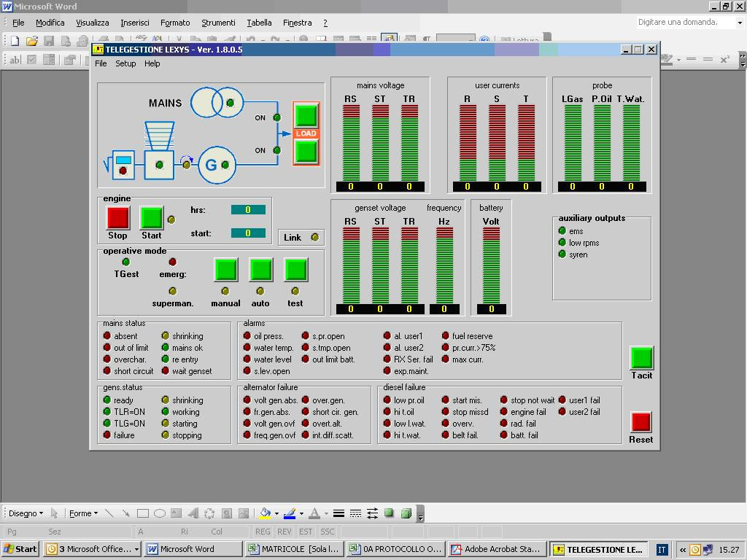Viewport: 747px width, 560px height.
Task: Click the 'Digitare una domanda' help box
Action: pyautogui.click(x=684, y=23)
